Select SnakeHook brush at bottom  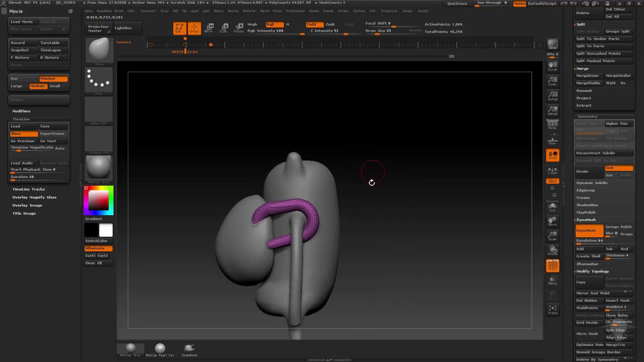[x=189, y=350]
